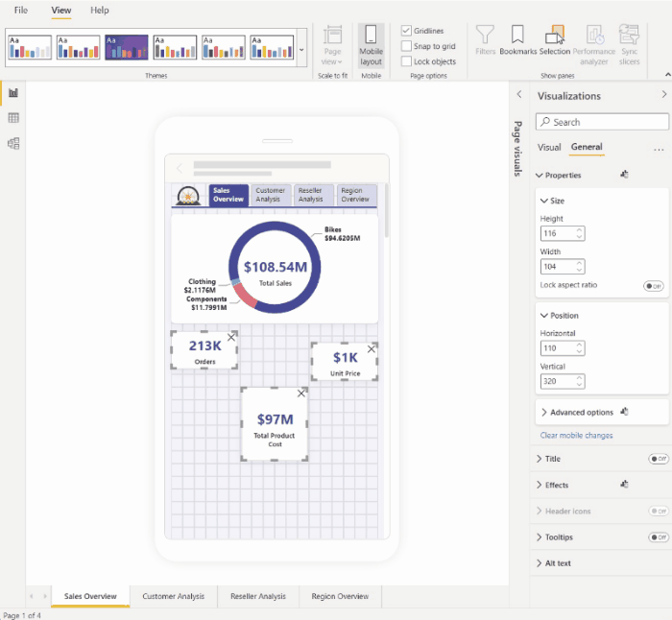
Task: Toggle Mobile layout ribbon button
Action: [371, 45]
